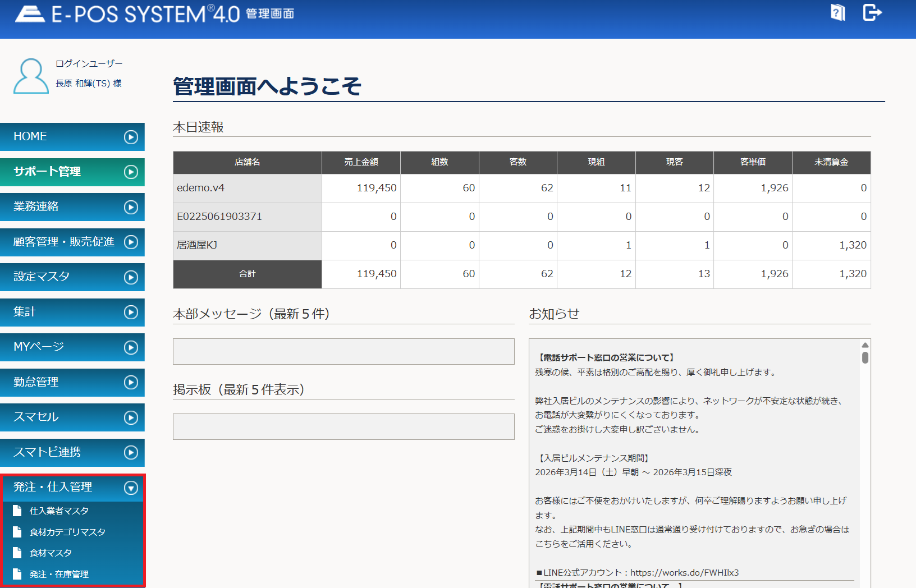Click scroll-up arrow in お知らせ panel
This screenshot has width=916, height=588.
(x=865, y=345)
